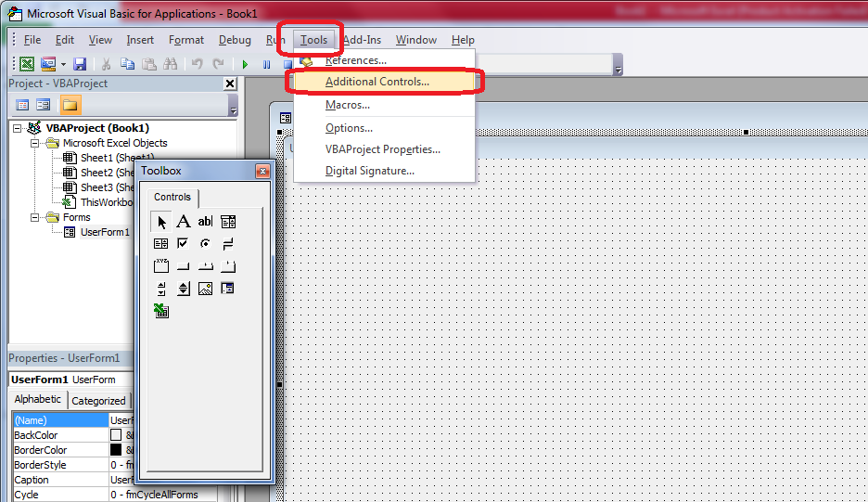Click the Paste clipboard icon

pos(149,64)
